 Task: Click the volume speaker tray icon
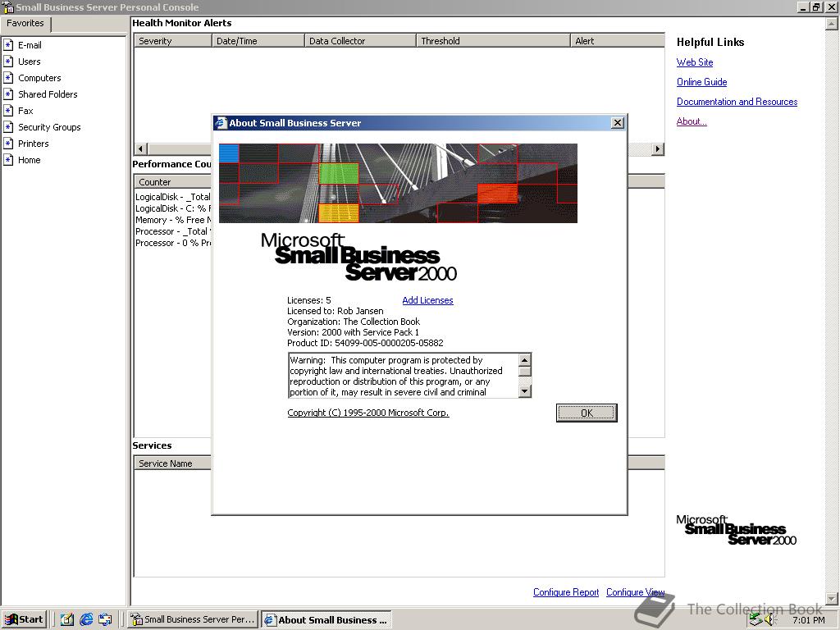pyautogui.click(x=770, y=620)
